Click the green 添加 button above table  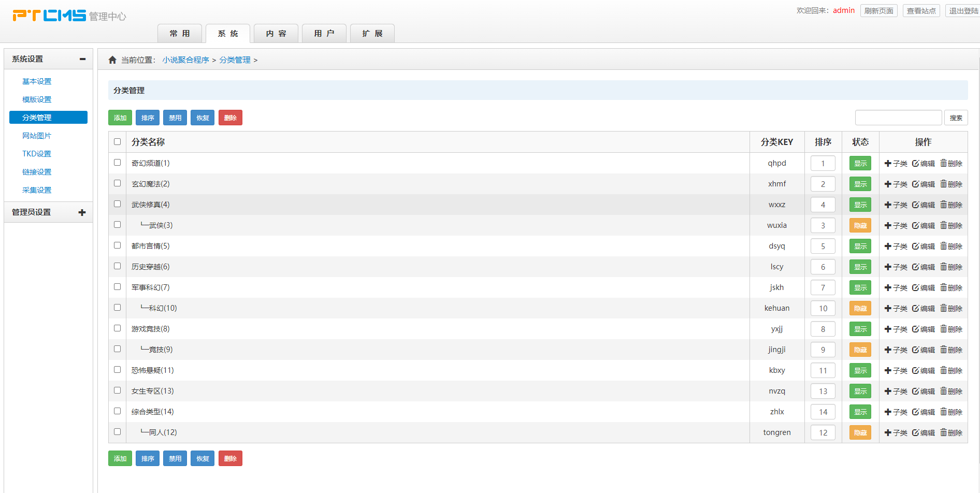coord(120,118)
